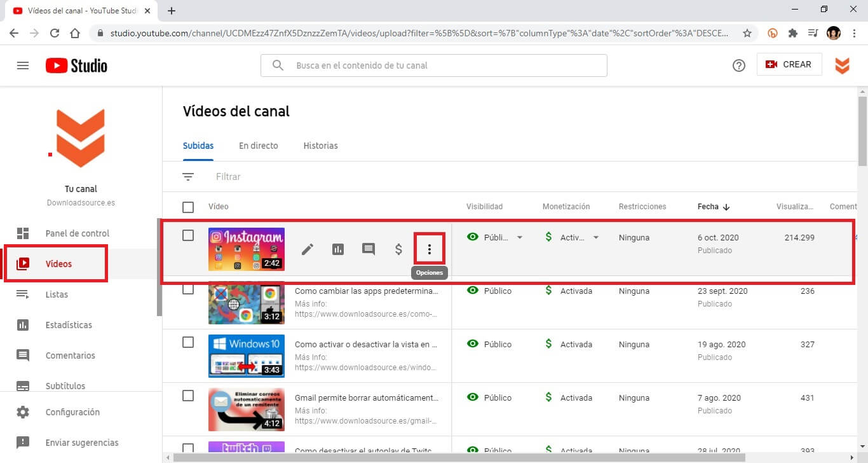Open a new browser tab
Screen dimensions: 868x463
pyautogui.click(x=172, y=11)
